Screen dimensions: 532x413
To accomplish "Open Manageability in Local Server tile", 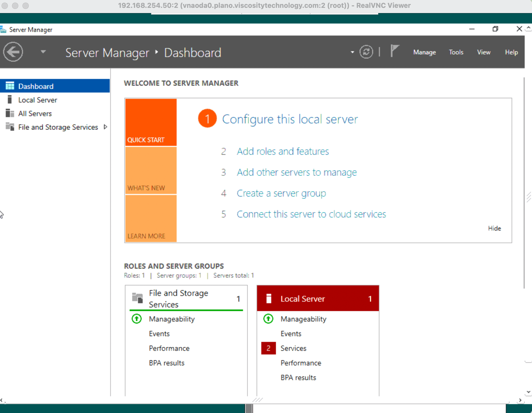I will (x=303, y=319).
